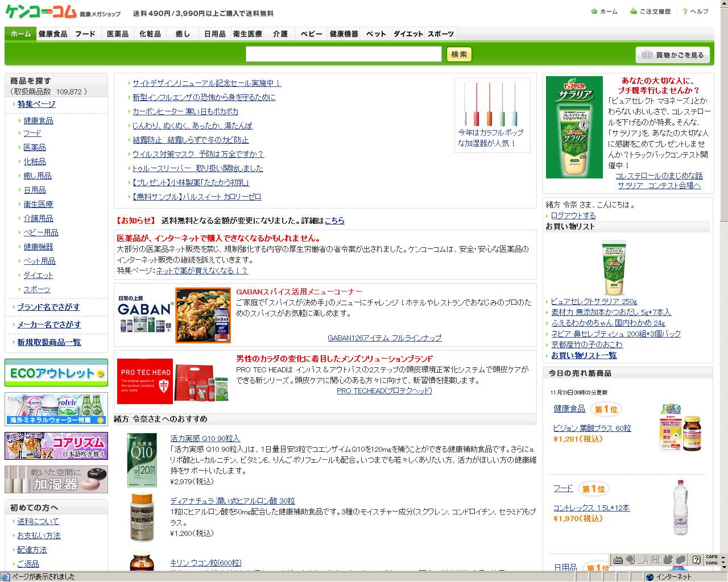Open the 海外ミネラルウォーター特集 banner
728x582 pixels.
(x=56, y=409)
